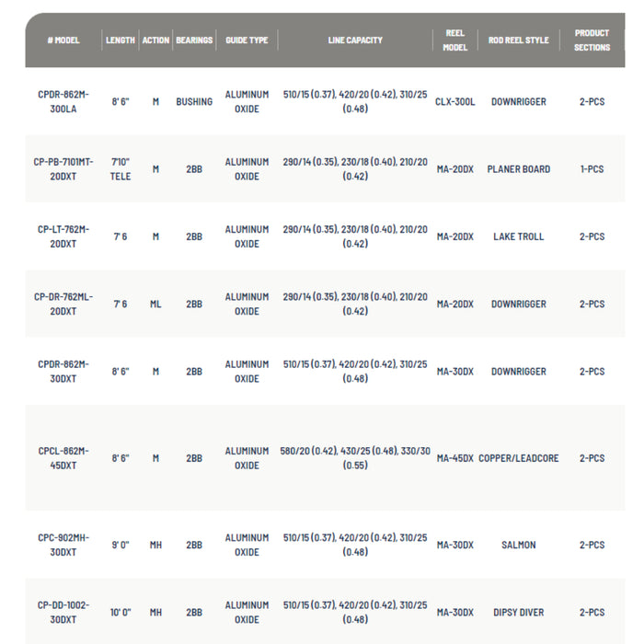Click the LENGTH column header
644x644 pixels.
click(121, 40)
